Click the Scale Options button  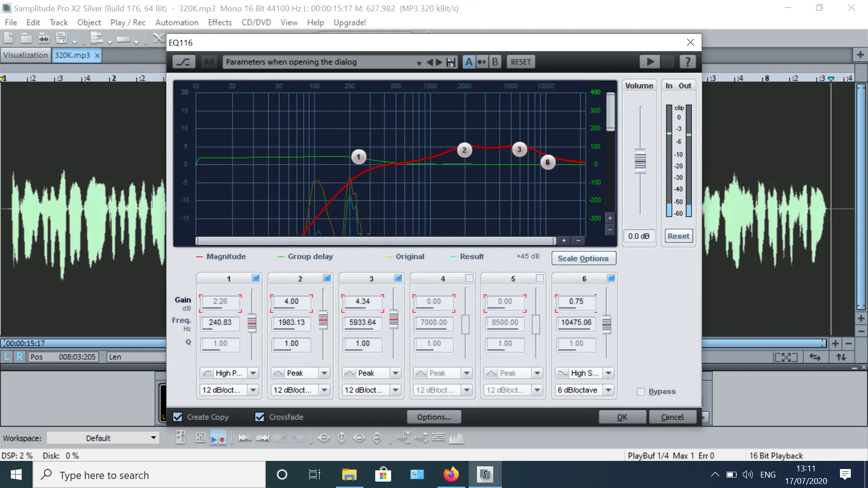coord(583,258)
